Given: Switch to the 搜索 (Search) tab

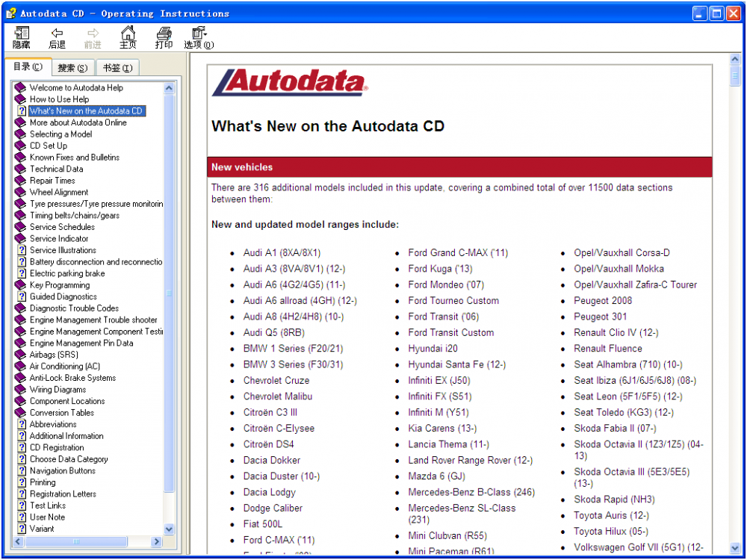Looking at the screenshot, I should (x=73, y=68).
